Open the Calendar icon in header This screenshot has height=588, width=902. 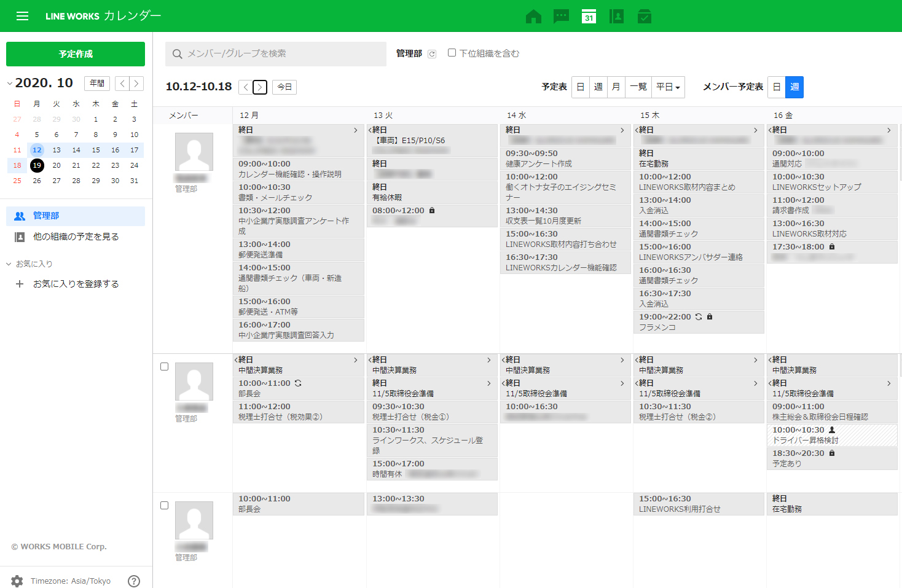coord(589,17)
